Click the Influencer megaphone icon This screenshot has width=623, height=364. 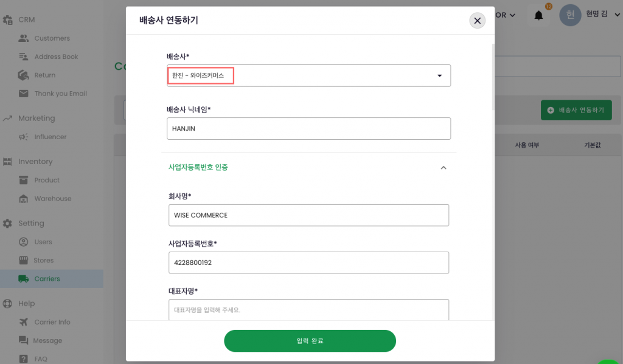click(x=24, y=137)
